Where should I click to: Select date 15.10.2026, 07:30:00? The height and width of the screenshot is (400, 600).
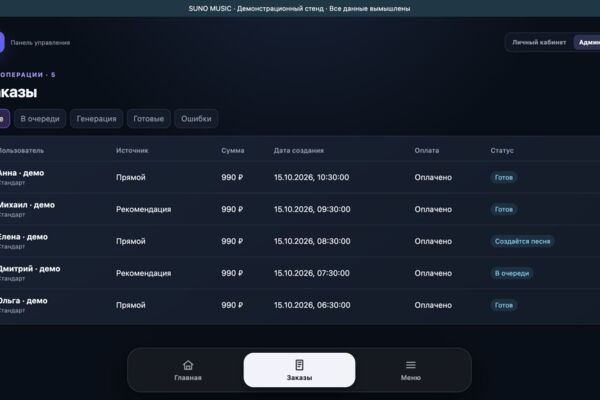[x=311, y=273]
